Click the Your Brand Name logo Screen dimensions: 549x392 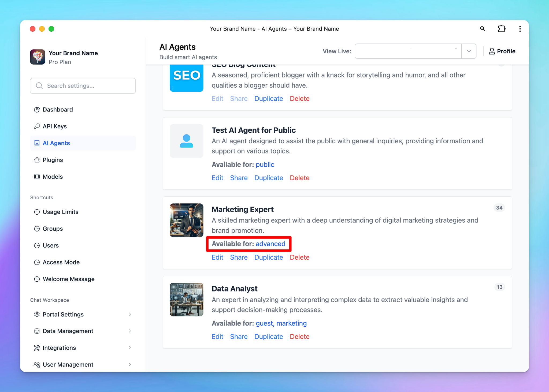tap(38, 57)
